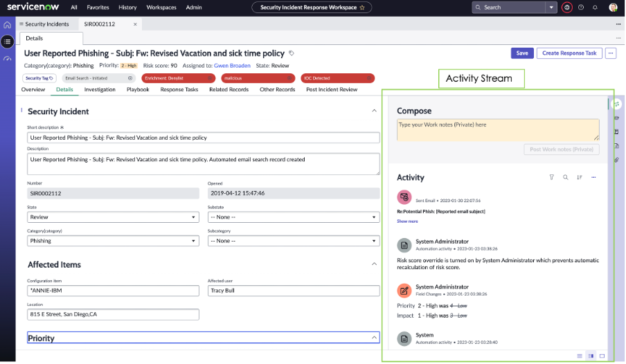Click the globe scope icon in header
Viewport: 626px width, 364px height.
566,7
